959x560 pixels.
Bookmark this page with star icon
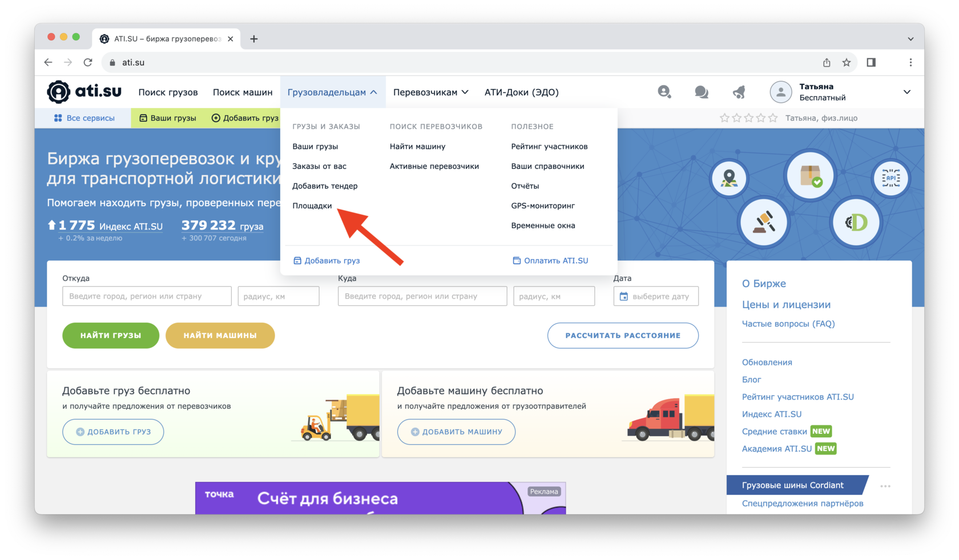847,62
